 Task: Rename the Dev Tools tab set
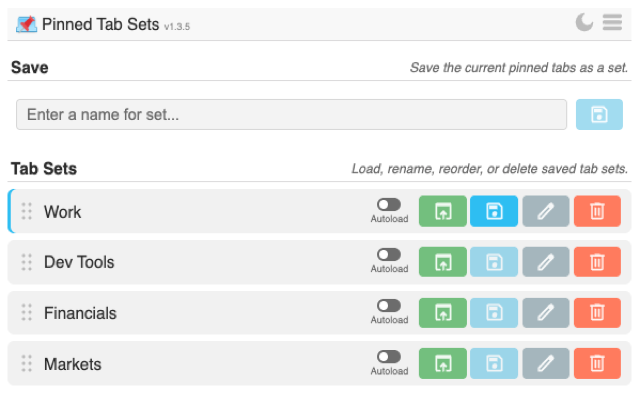click(x=545, y=262)
